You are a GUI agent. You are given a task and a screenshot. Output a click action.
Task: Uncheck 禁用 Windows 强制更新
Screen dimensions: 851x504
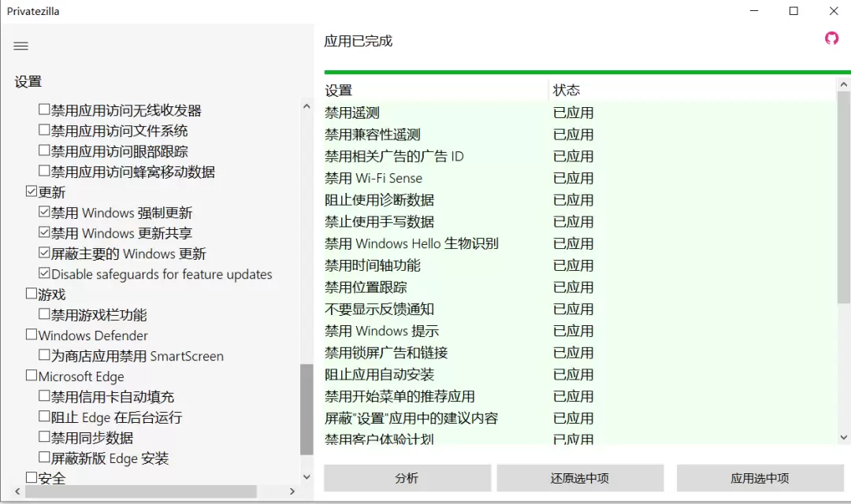pos(44,212)
